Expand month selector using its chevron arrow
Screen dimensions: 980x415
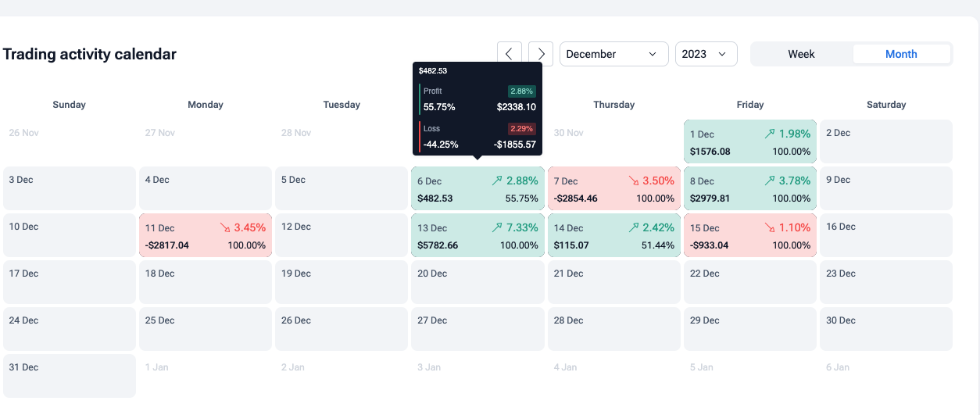click(653, 54)
